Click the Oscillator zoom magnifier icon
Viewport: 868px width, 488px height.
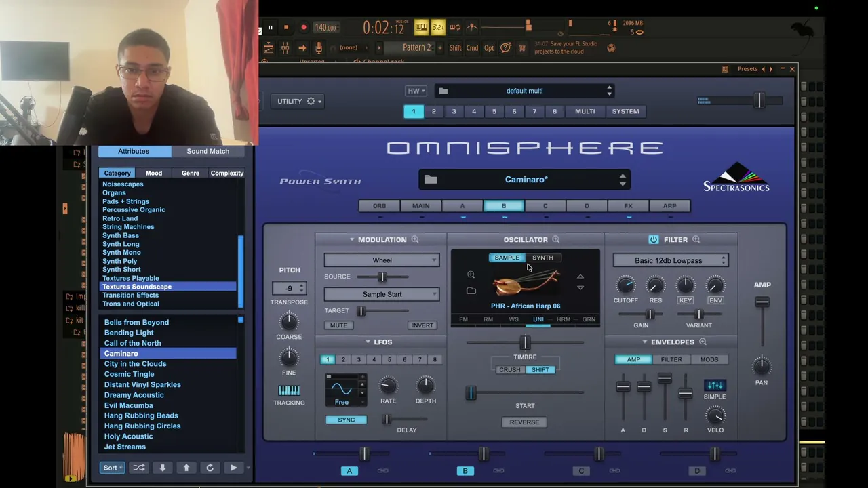click(556, 239)
